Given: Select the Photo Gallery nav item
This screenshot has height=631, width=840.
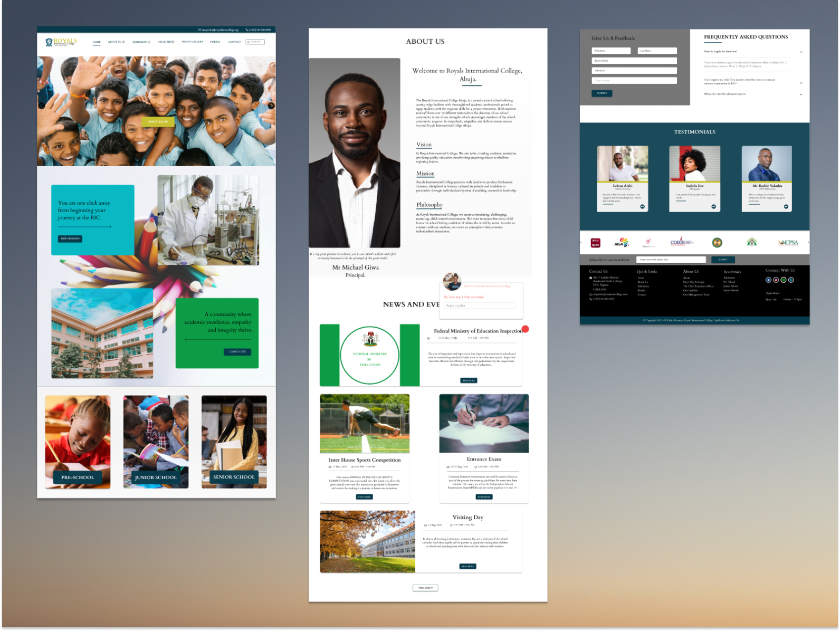Looking at the screenshot, I should pyautogui.click(x=193, y=42).
